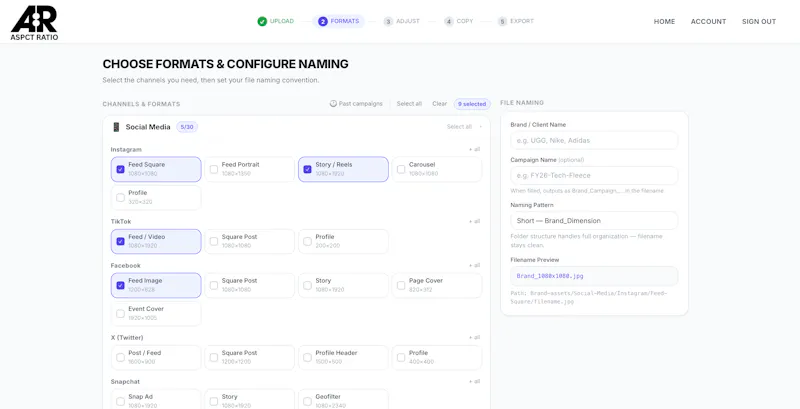Add all X (Twitter) formats
The width and height of the screenshot is (800, 409).
point(474,338)
